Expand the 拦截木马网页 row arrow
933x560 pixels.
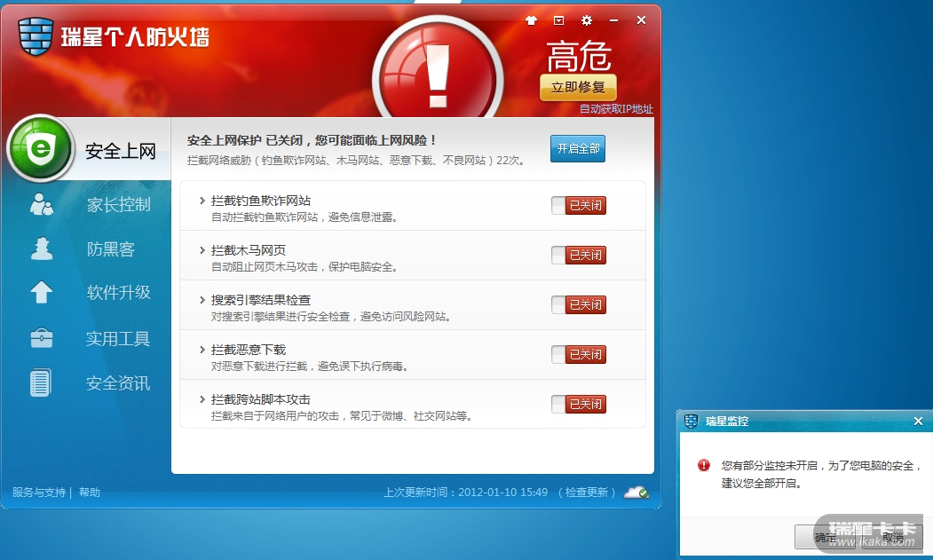[x=202, y=250]
